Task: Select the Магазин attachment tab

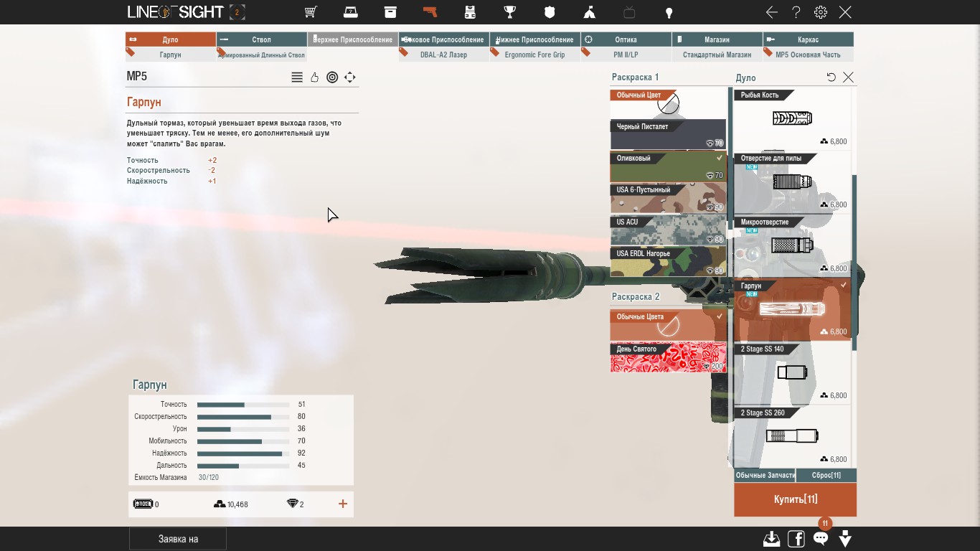Action: coord(717,39)
